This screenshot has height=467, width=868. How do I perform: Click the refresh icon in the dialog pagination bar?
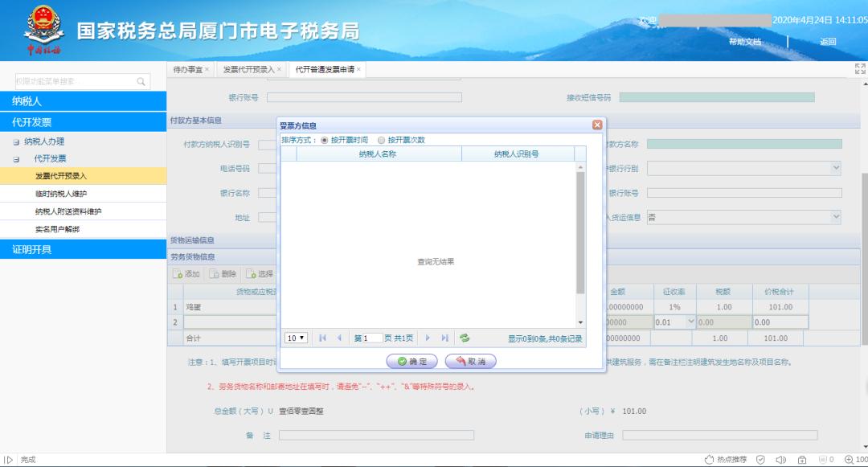pos(465,338)
